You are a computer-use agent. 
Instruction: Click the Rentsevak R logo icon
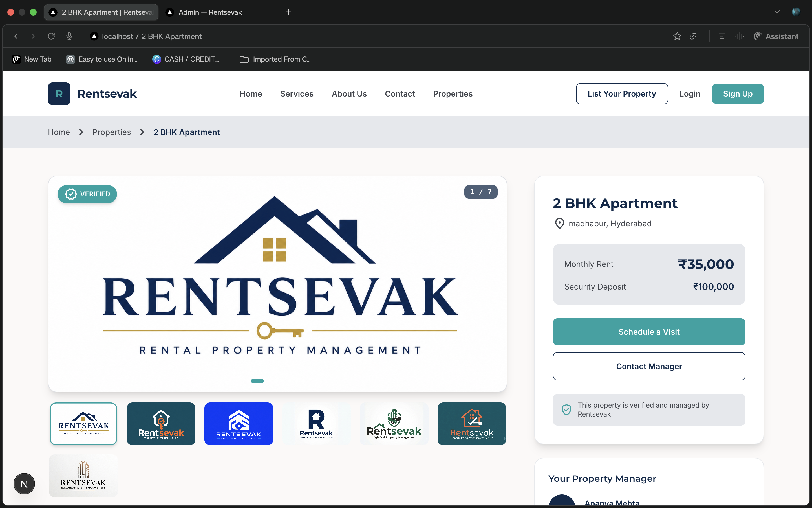coord(59,94)
